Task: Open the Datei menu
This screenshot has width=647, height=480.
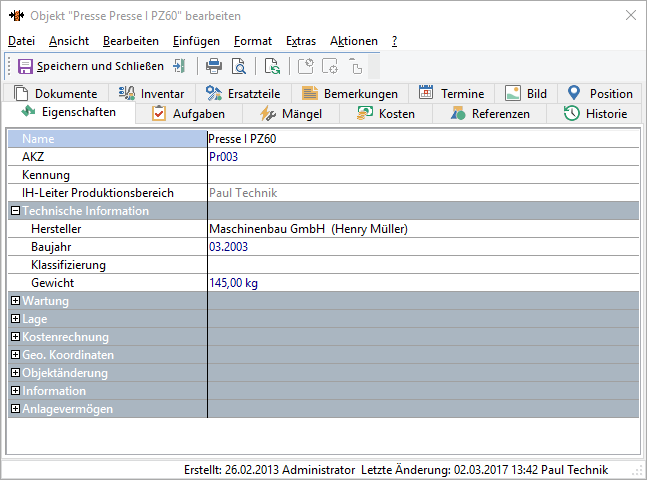Action: (x=21, y=41)
